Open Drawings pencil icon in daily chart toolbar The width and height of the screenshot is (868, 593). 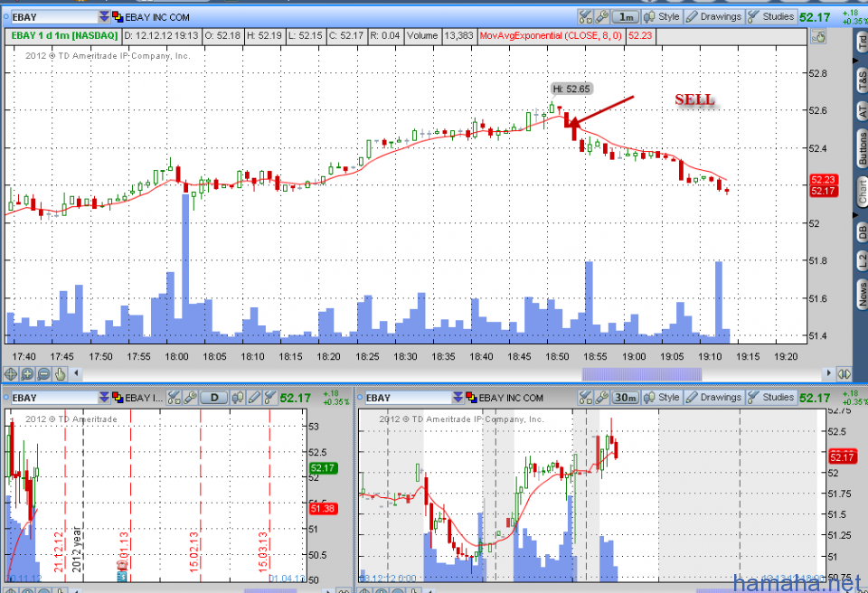coord(254,398)
